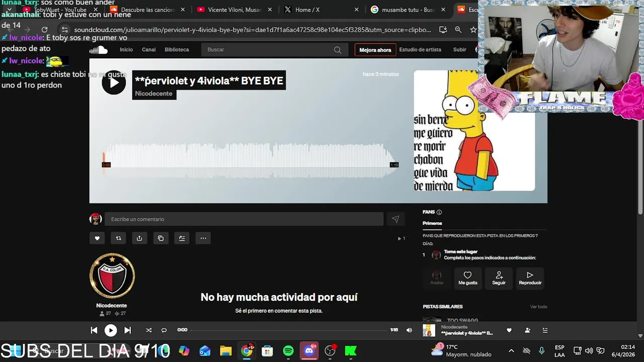
Task: Open the Nicodecente profile name below the avatar
Action: pyautogui.click(x=112, y=306)
